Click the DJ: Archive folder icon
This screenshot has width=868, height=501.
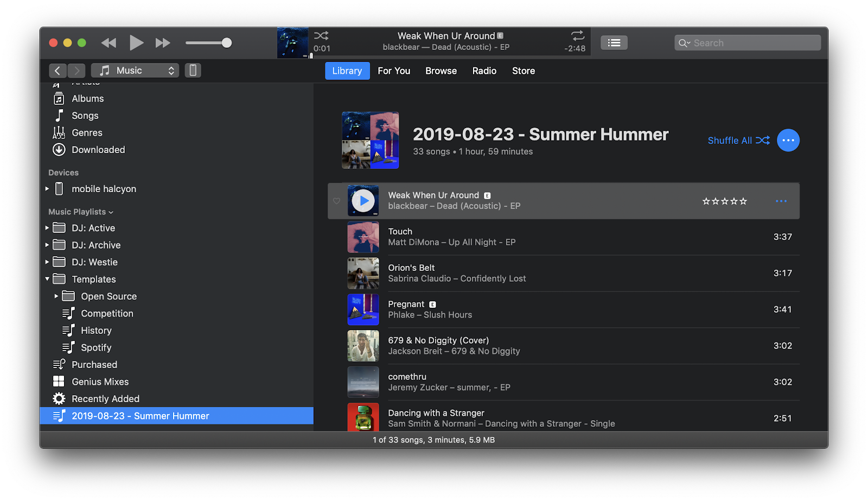point(59,245)
